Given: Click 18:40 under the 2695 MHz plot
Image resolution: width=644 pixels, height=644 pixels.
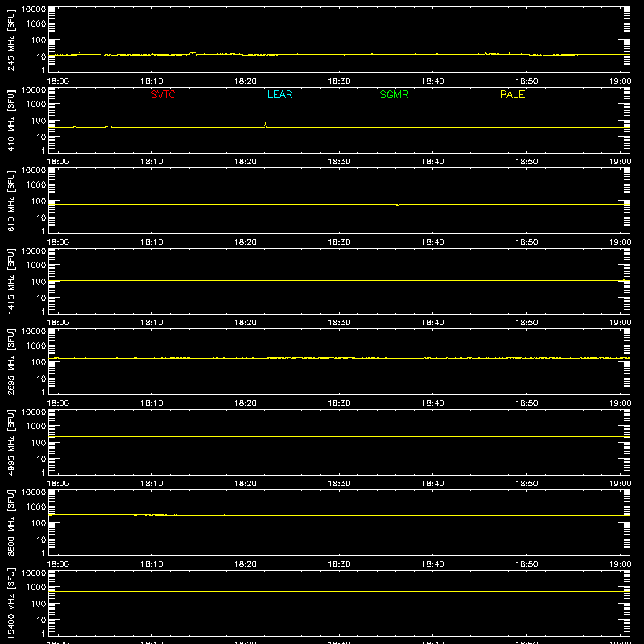Looking at the screenshot, I should (x=433, y=403).
